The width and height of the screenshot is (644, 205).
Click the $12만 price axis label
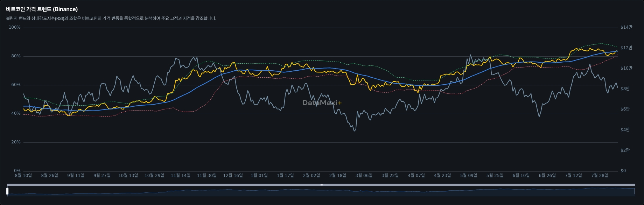pyautogui.click(x=626, y=48)
